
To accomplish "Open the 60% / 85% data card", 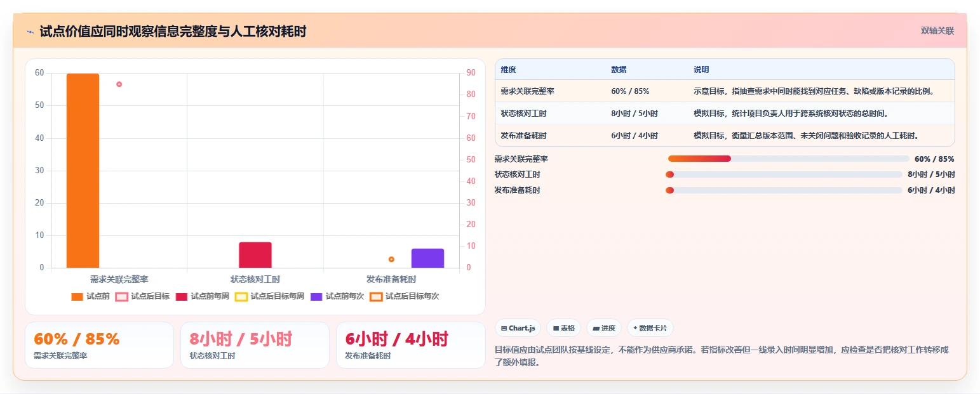I will 99,345.
